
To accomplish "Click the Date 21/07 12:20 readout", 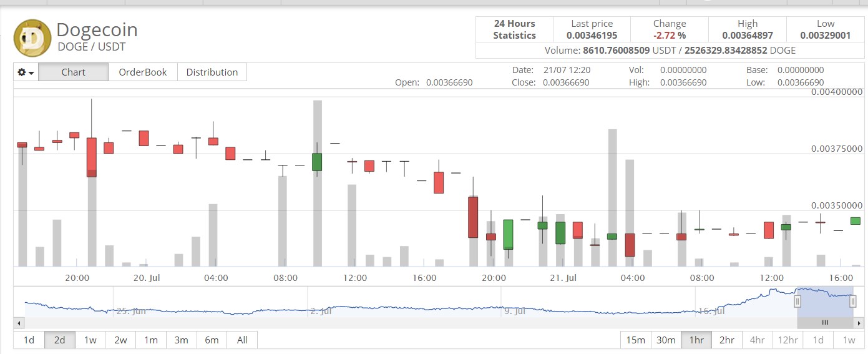I will (x=552, y=70).
